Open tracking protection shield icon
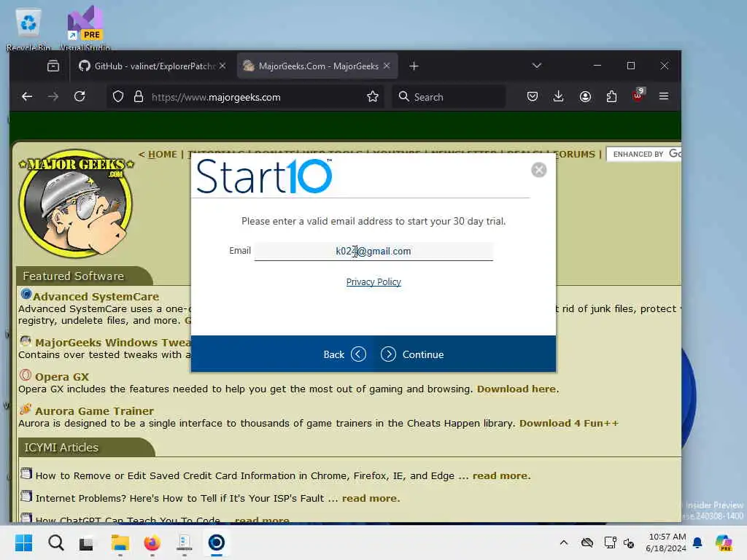The width and height of the screenshot is (747, 560). (x=118, y=97)
